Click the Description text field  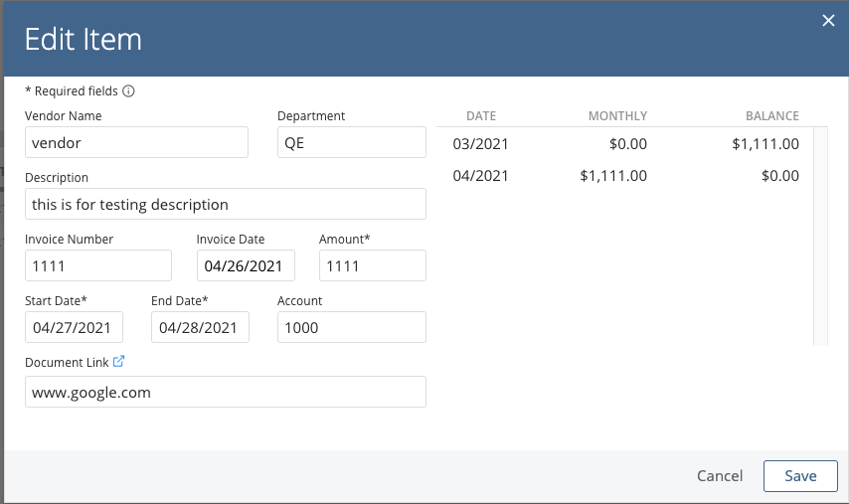pyautogui.click(x=226, y=204)
